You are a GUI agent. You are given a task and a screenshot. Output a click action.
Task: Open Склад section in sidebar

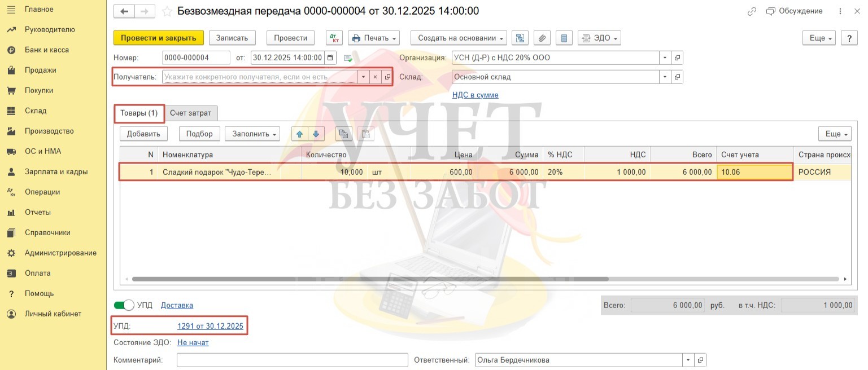(x=36, y=111)
